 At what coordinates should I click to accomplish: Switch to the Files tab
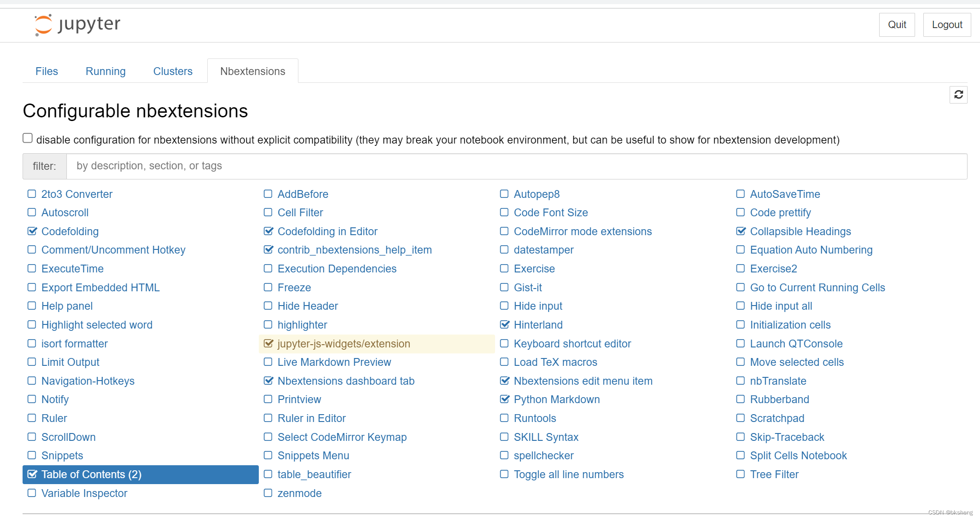(47, 71)
